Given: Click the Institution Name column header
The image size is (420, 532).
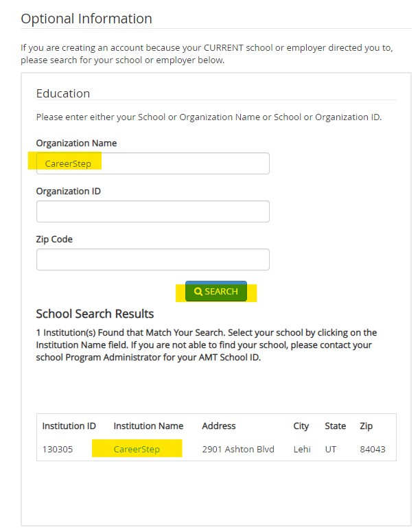Looking at the screenshot, I should [x=148, y=426].
